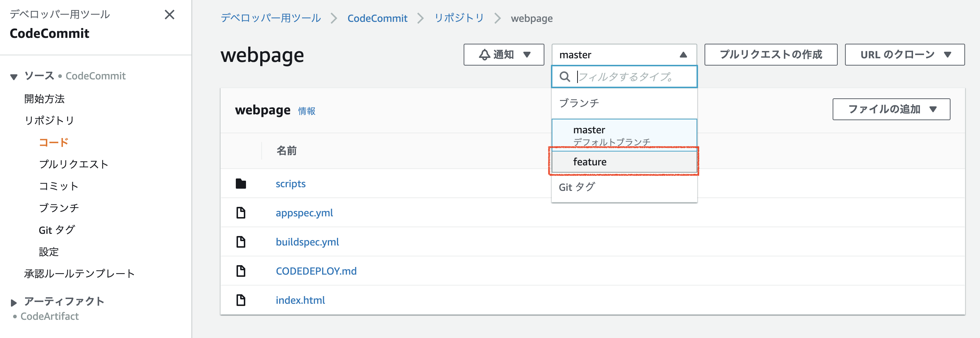The width and height of the screenshot is (980, 338).
Task: Go to CodeCommit breadcrumb link
Action: click(x=377, y=18)
